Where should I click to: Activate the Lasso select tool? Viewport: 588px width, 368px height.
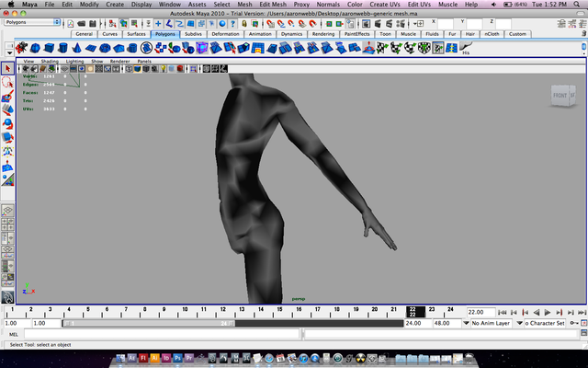[7, 83]
